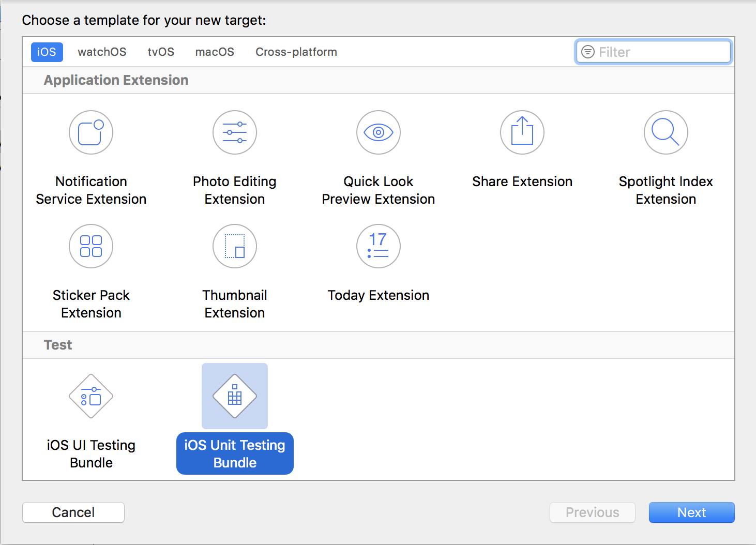Image resolution: width=756 pixels, height=545 pixels.
Task: Select the Share Extension icon
Action: (x=522, y=132)
